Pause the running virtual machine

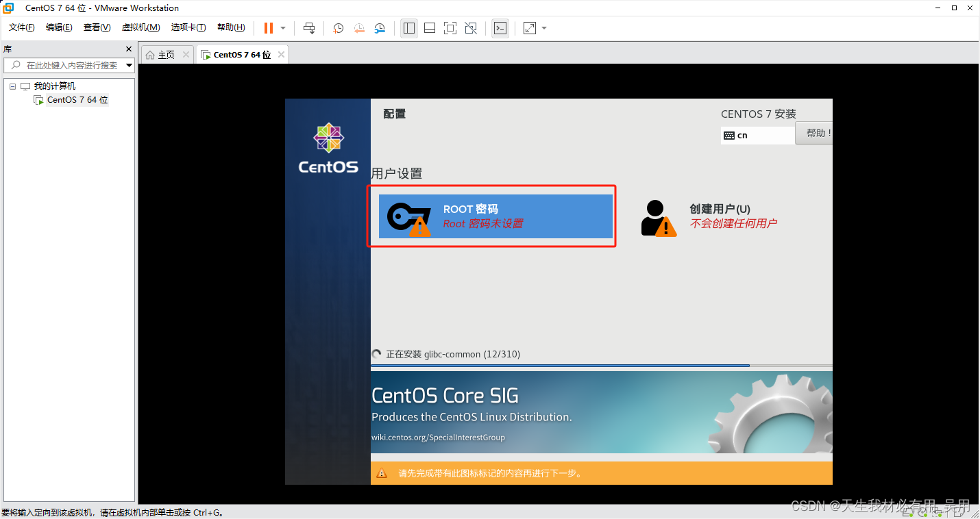[269, 28]
